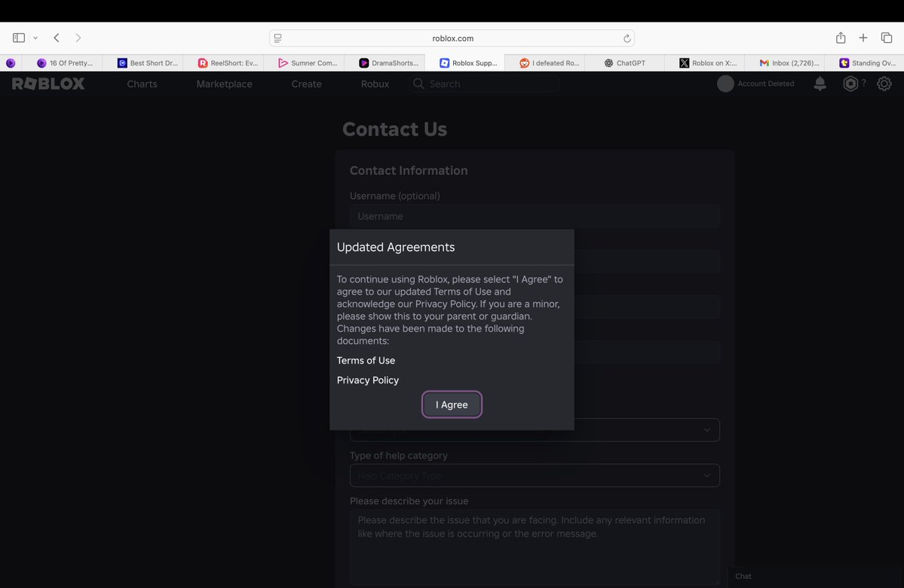Image resolution: width=904 pixels, height=588 pixels.
Task: Expand the sidebar options chevron
Action: (35, 38)
